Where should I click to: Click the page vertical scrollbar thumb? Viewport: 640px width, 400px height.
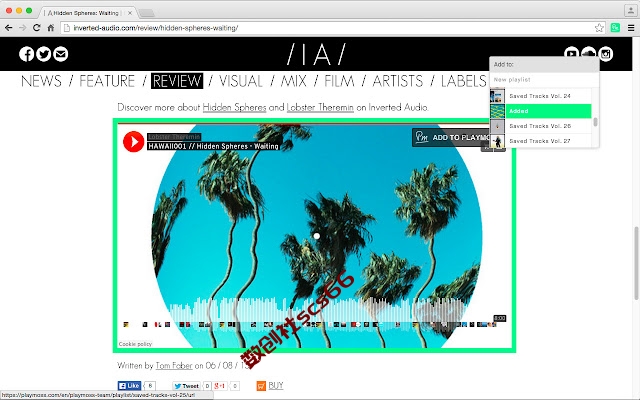point(636,263)
